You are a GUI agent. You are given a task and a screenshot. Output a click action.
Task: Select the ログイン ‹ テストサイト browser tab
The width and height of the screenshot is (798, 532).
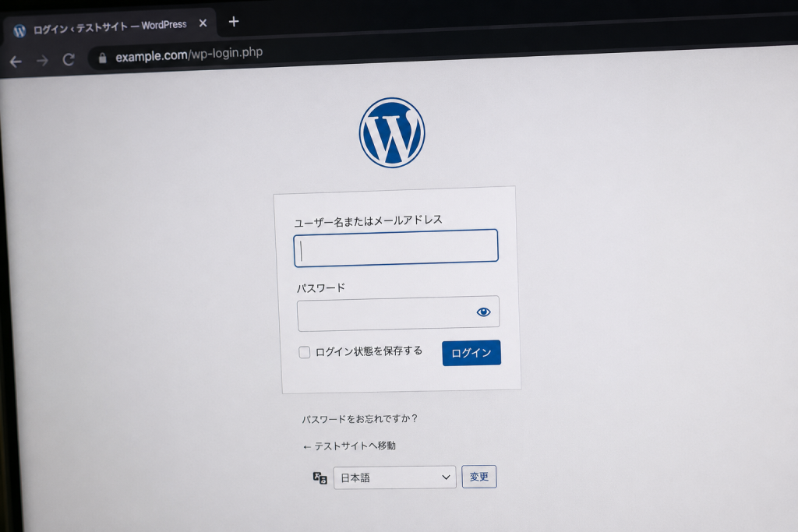110,26
